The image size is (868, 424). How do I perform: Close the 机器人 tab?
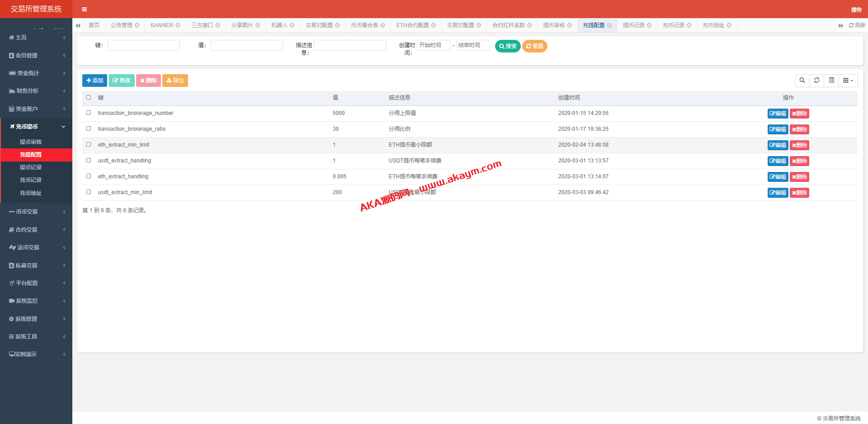point(292,25)
